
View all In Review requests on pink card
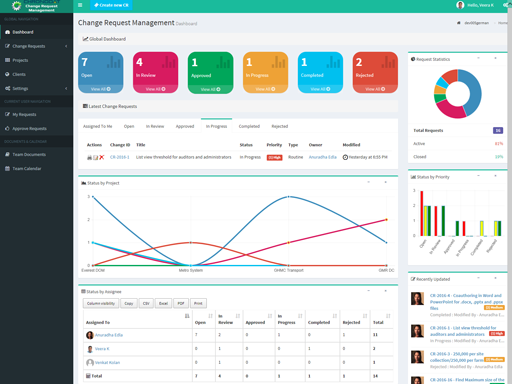[x=155, y=89]
